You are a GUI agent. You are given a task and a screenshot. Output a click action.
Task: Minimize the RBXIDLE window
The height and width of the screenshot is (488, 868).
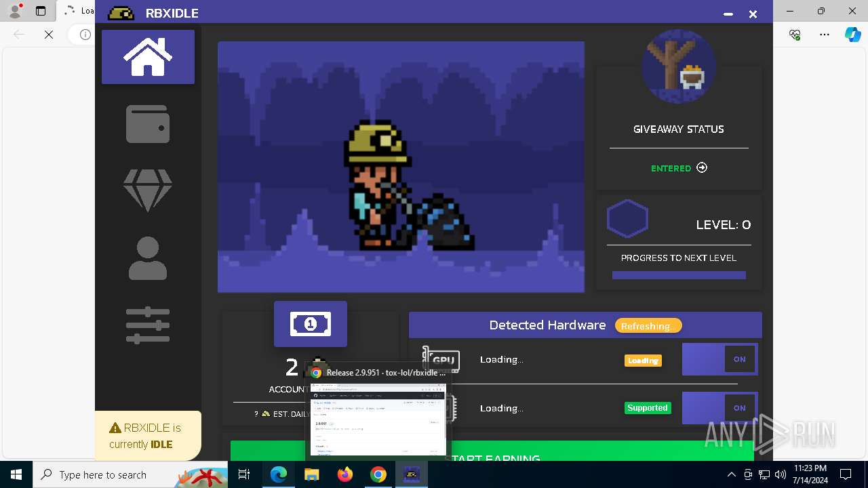[728, 14]
